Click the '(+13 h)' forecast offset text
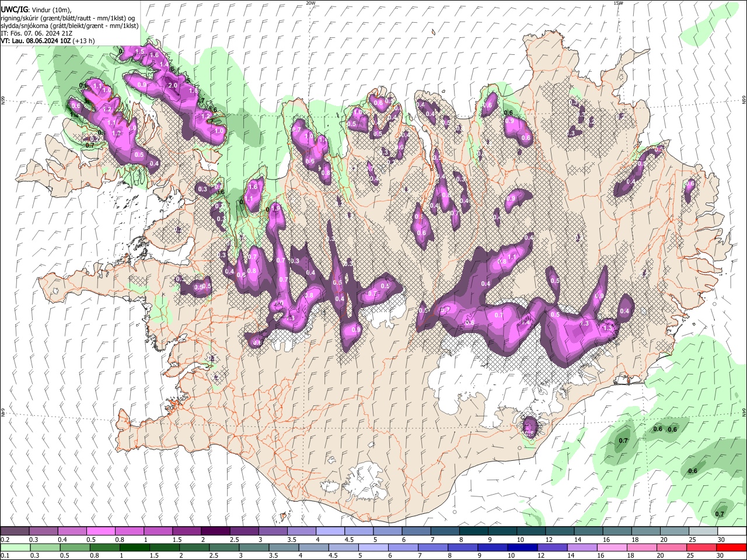Screen dimensions: 747x560 pyautogui.click(x=83, y=41)
